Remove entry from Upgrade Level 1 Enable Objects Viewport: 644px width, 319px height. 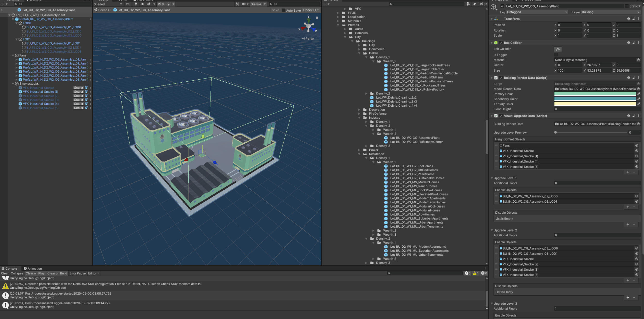click(x=634, y=207)
